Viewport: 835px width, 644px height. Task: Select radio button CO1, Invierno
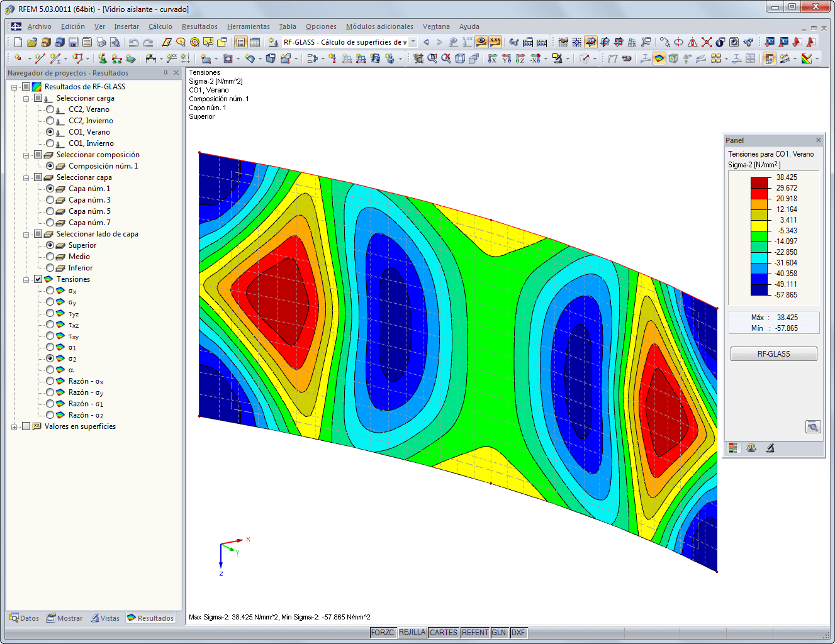[50, 143]
